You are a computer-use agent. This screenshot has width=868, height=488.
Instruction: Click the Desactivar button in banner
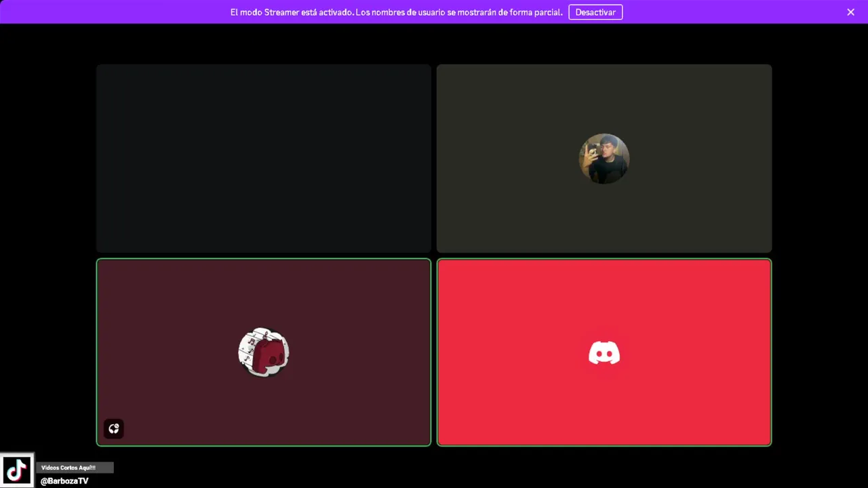coord(595,12)
